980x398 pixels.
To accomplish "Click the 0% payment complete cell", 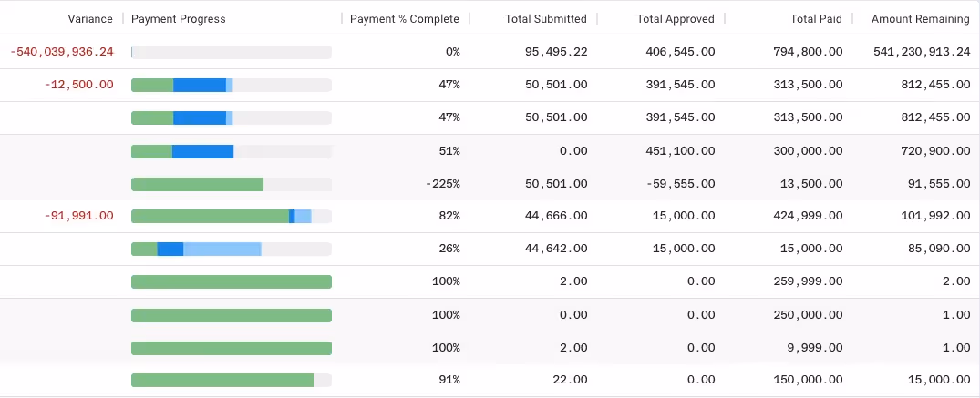I will tap(453, 52).
